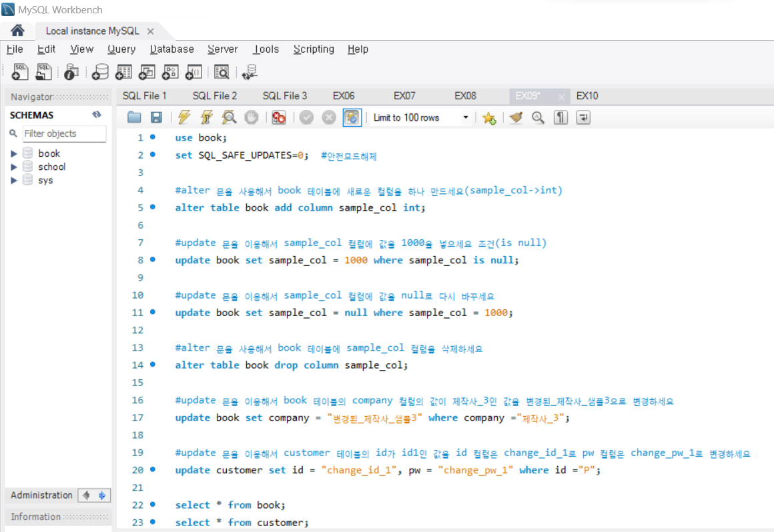Select the book schema name

(49, 153)
